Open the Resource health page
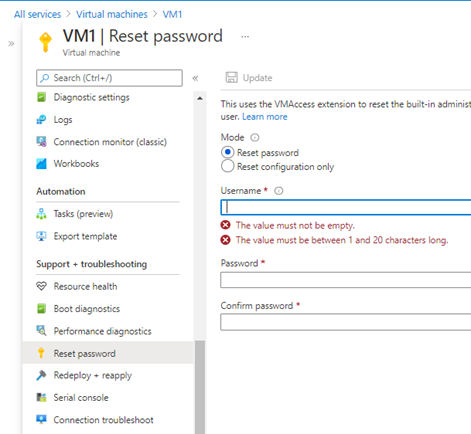Screen dimensions: 471x434 click(85, 286)
